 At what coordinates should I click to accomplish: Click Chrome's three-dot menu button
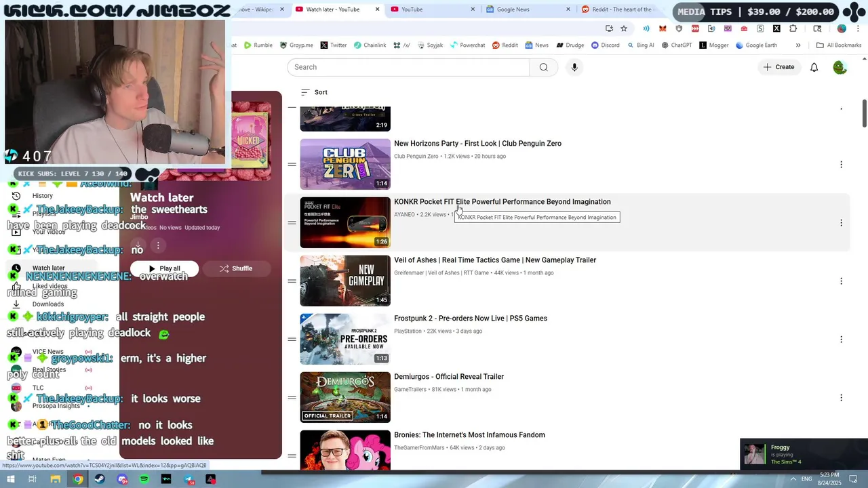pyautogui.click(x=859, y=28)
